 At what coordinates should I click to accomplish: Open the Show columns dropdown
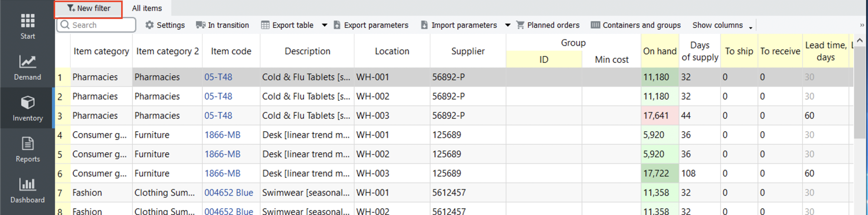722,26
